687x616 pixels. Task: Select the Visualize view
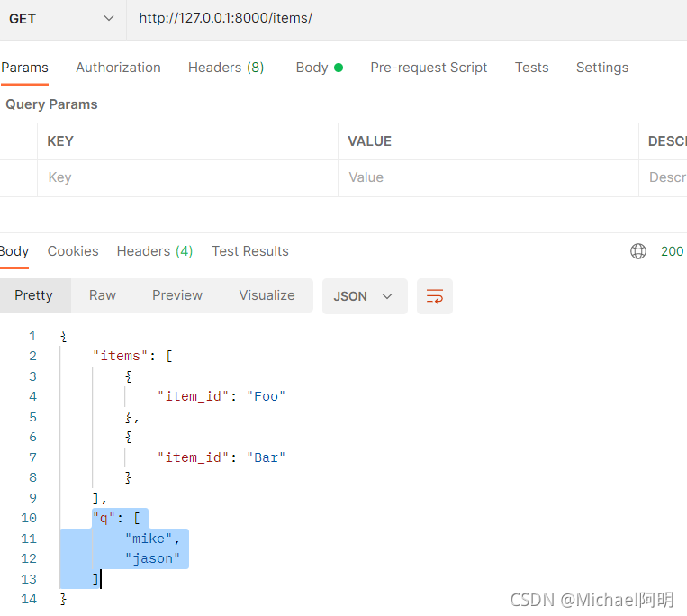[267, 295]
